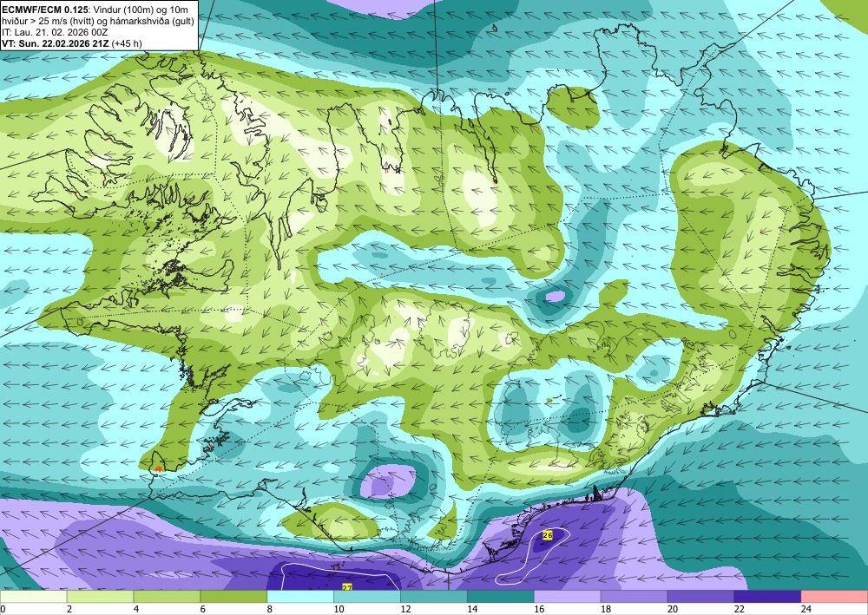Click the valid time 'VT: Sun. 22.02.2026 21Z'
868x615 pixels.
(x=56, y=43)
